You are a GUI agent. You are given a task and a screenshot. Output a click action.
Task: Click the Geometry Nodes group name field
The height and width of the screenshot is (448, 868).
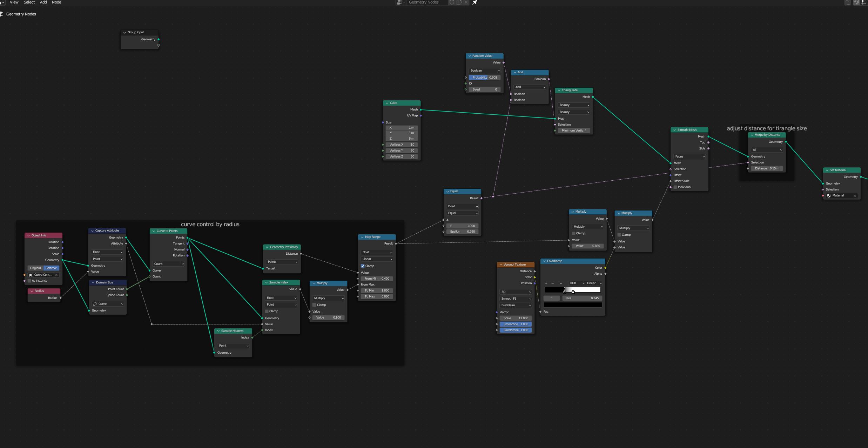pos(426,2)
